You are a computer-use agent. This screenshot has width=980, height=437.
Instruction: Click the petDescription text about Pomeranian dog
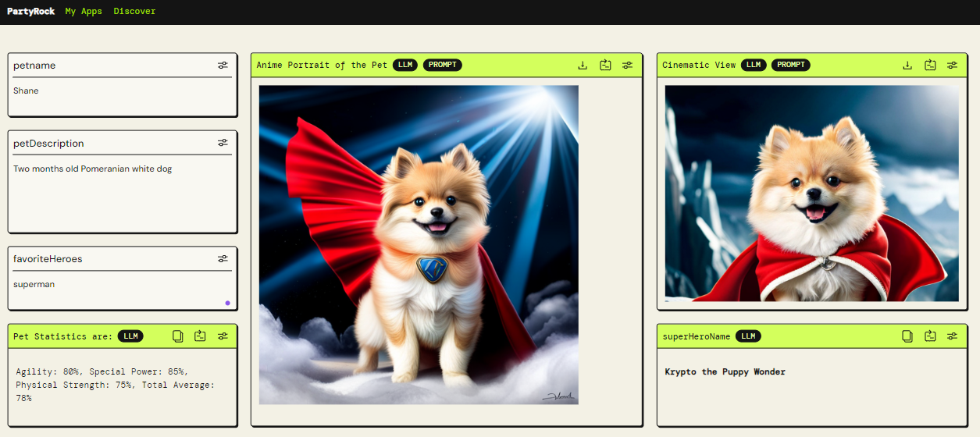(93, 169)
